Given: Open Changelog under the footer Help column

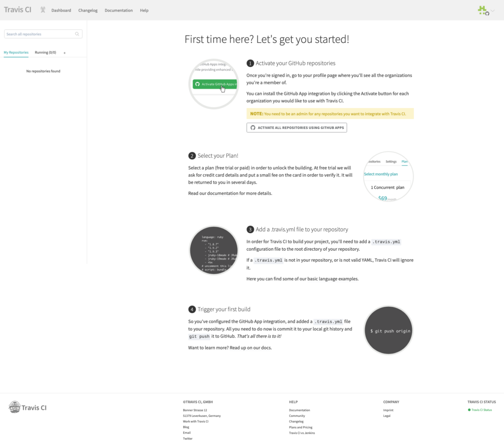Looking at the screenshot, I should (x=296, y=421).
